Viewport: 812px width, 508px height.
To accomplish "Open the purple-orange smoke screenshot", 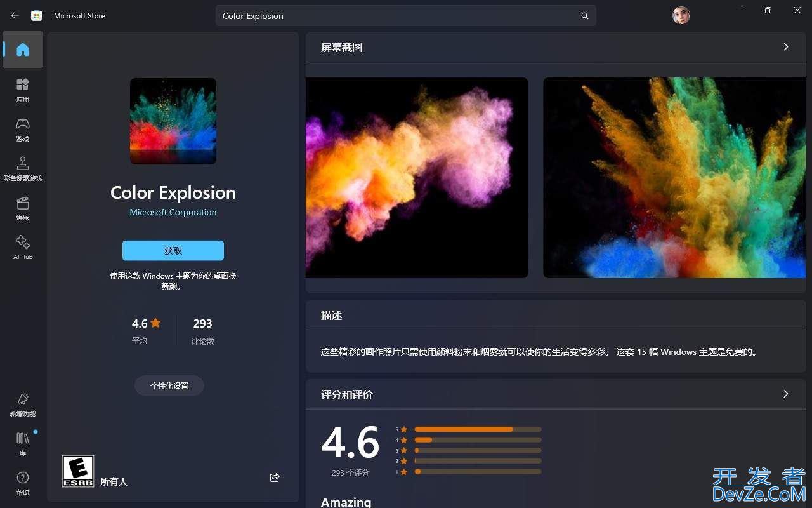I will click(x=417, y=178).
